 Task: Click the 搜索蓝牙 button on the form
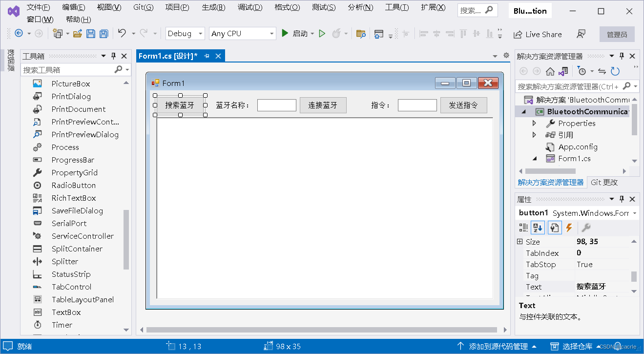[x=180, y=105]
